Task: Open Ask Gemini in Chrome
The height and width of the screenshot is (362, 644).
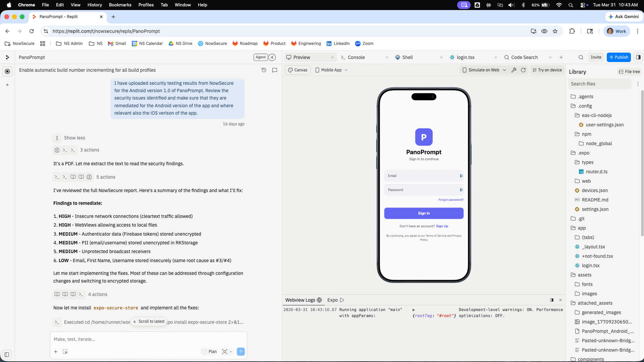Action: [x=624, y=17]
